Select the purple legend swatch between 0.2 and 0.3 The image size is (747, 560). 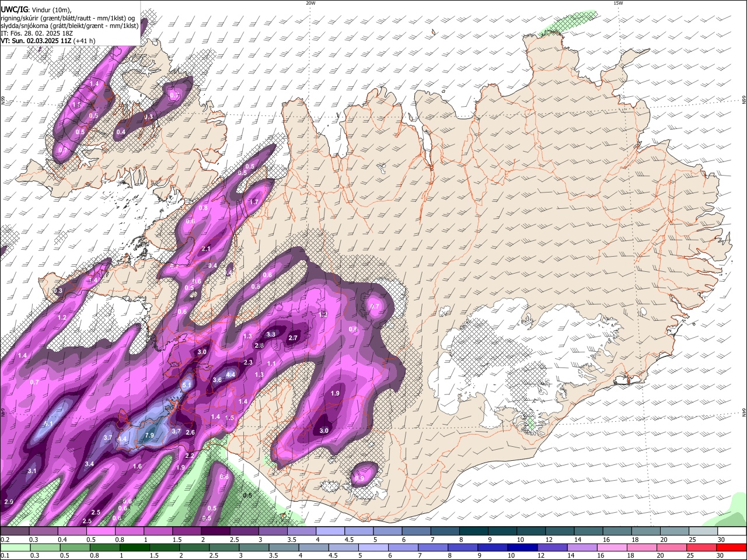click(15, 531)
